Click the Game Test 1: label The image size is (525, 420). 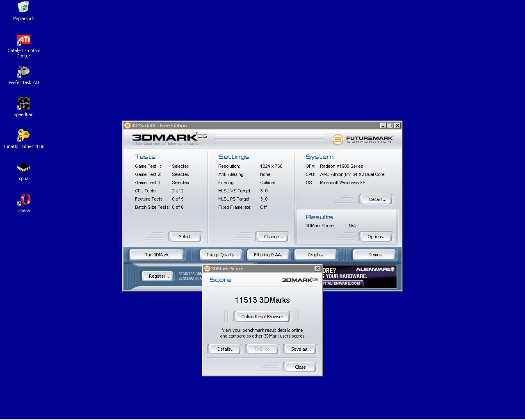(148, 166)
